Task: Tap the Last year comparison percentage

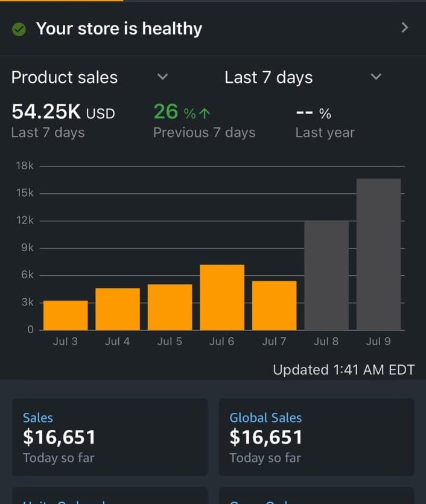Action: [x=313, y=113]
